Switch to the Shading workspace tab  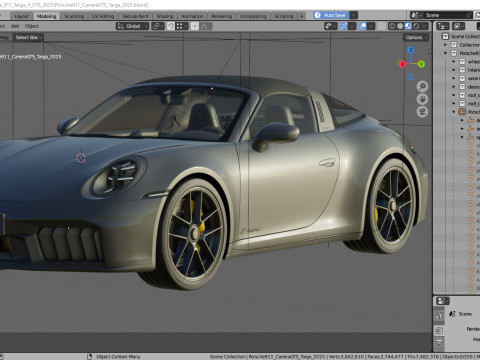pos(165,16)
